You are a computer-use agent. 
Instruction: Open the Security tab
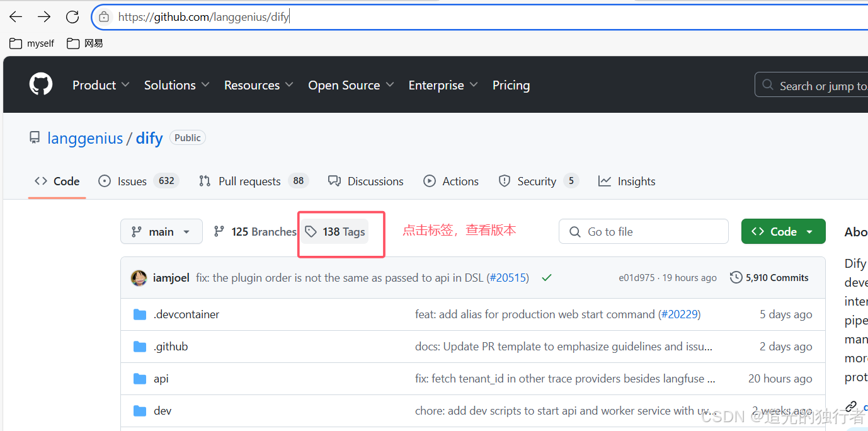pyautogui.click(x=538, y=181)
